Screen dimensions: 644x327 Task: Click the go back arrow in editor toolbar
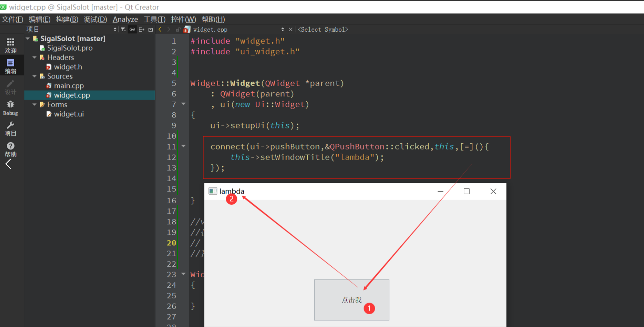pyautogui.click(x=160, y=29)
